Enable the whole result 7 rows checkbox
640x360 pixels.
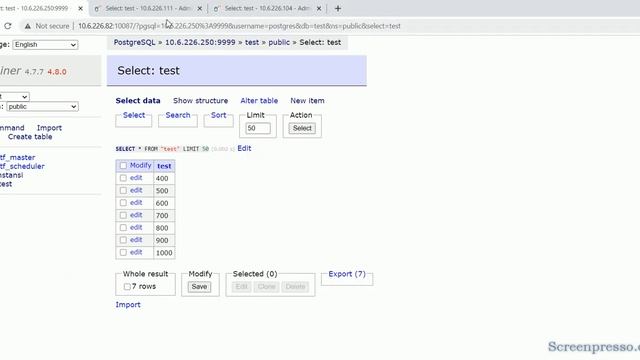tap(127, 287)
